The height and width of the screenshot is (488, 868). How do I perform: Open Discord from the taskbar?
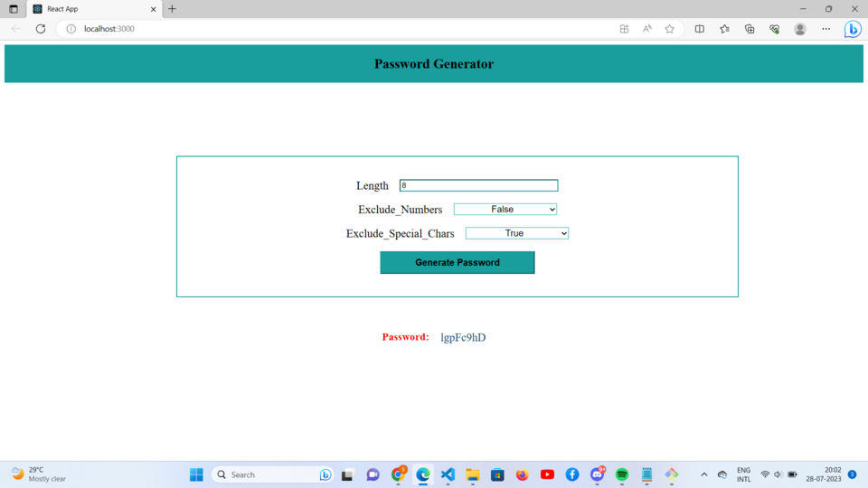tap(598, 474)
